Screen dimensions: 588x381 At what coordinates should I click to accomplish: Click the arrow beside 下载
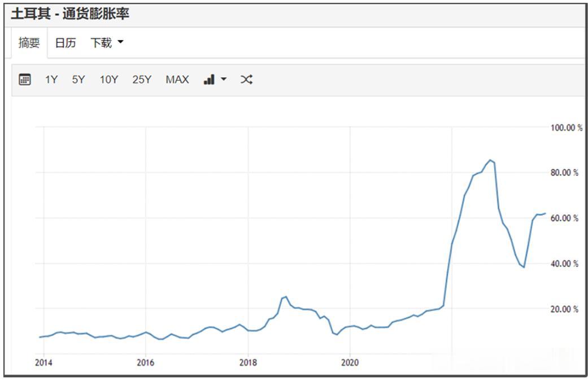(x=120, y=42)
